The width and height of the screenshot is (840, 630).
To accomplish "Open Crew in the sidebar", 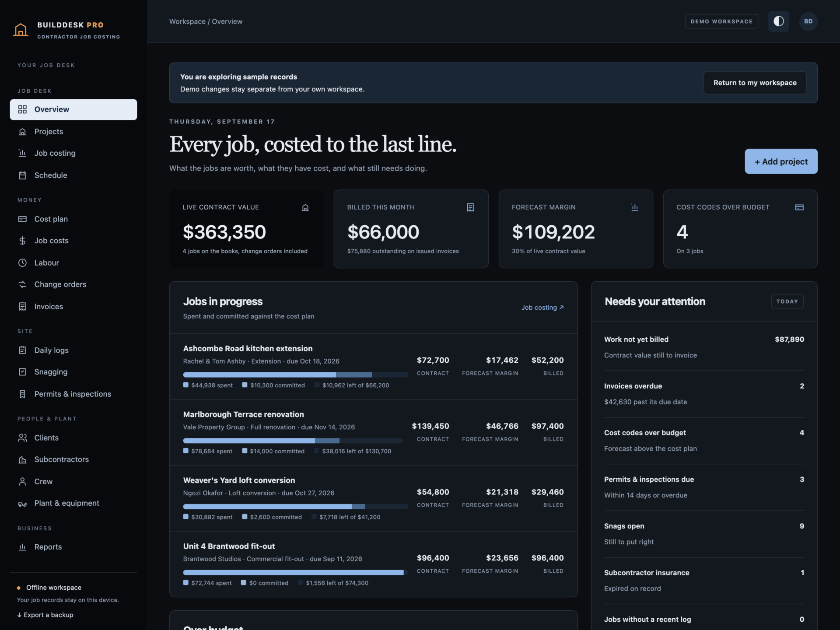I will tap(73, 482).
